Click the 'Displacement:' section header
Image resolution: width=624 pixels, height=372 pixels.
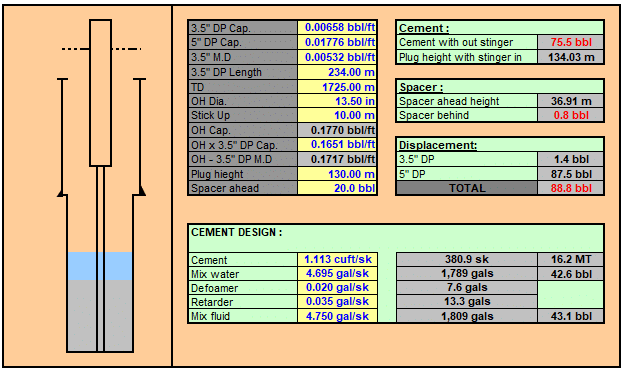[x=500, y=145]
